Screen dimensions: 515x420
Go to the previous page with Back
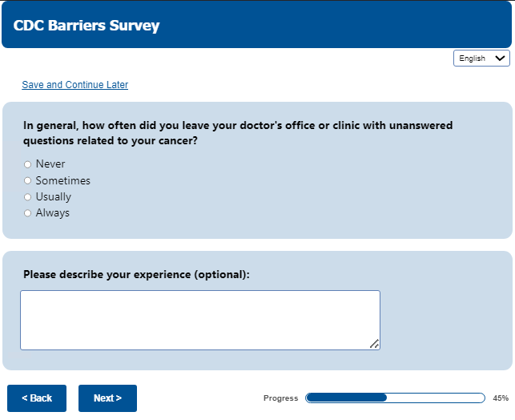(37, 398)
